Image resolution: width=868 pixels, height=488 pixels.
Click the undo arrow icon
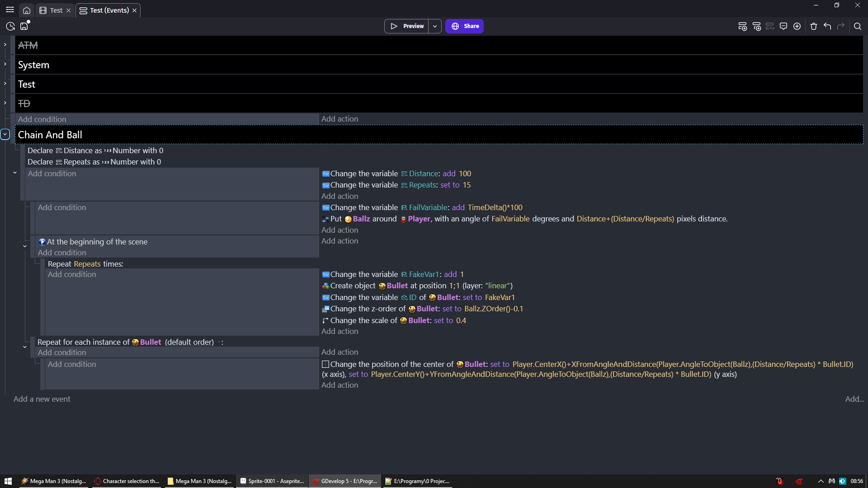[x=827, y=26]
